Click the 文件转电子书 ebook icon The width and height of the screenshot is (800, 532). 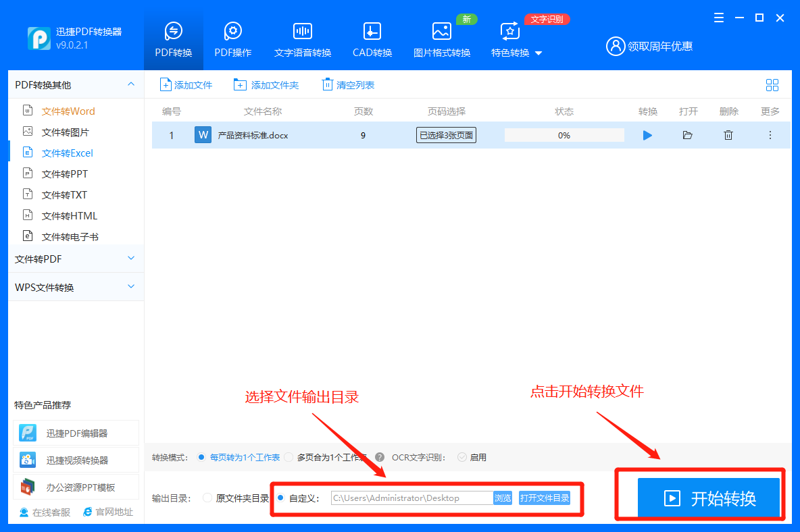click(x=28, y=236)
